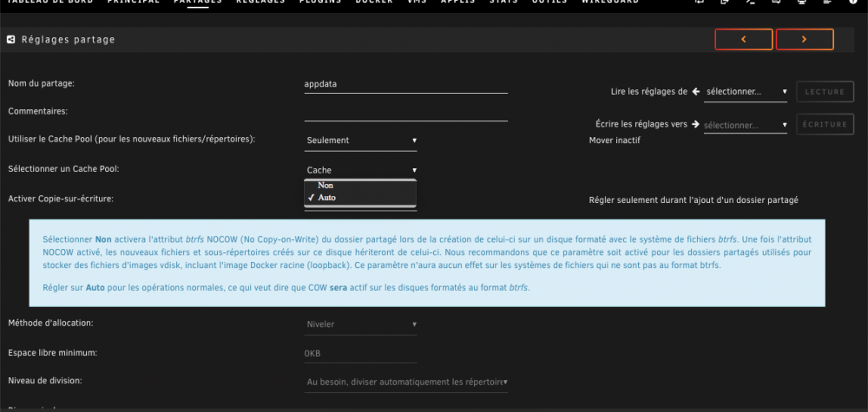Click the share icon beside Réglages partage

pos(10,40)
